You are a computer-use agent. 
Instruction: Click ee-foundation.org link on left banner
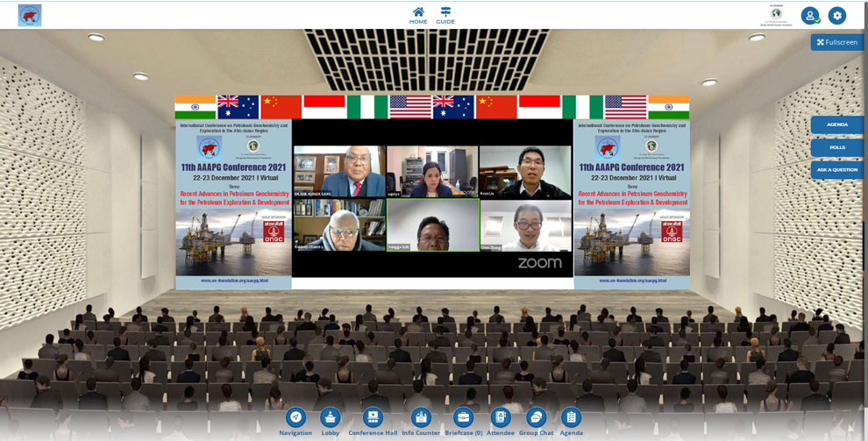pos(234,281)
